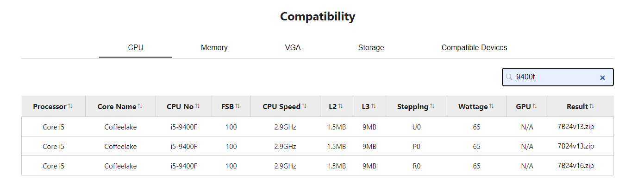This screenshot has height=181, width=644.
Task: Sort by Stepping arrows icon
Action: pos(432,106)
